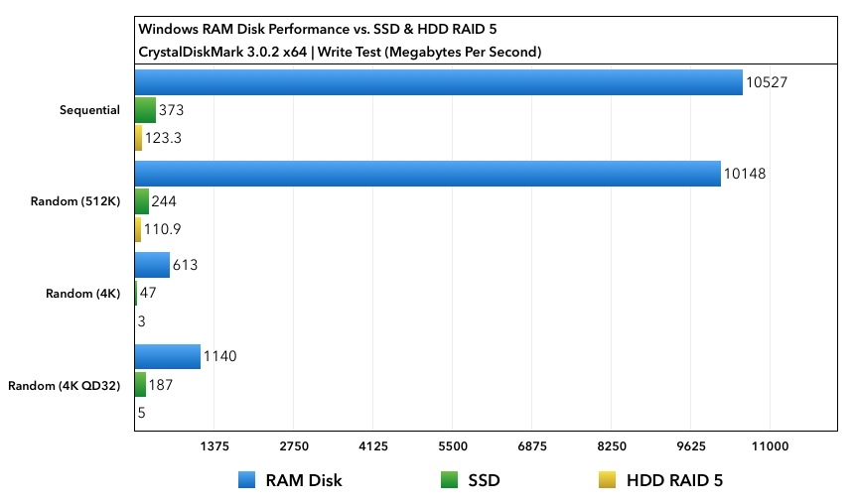Select the RAM Disk legend label
Image resolution: width=855 pixels, height=504 pixels.
[303, 480]
